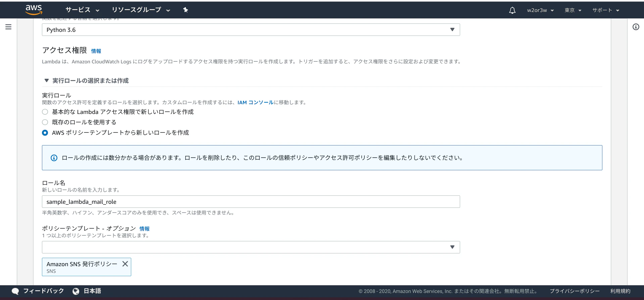This screenshot has width=644, height=300.
Task: Click the feedback speech bubble icon
Action: [x=15, y=291]
